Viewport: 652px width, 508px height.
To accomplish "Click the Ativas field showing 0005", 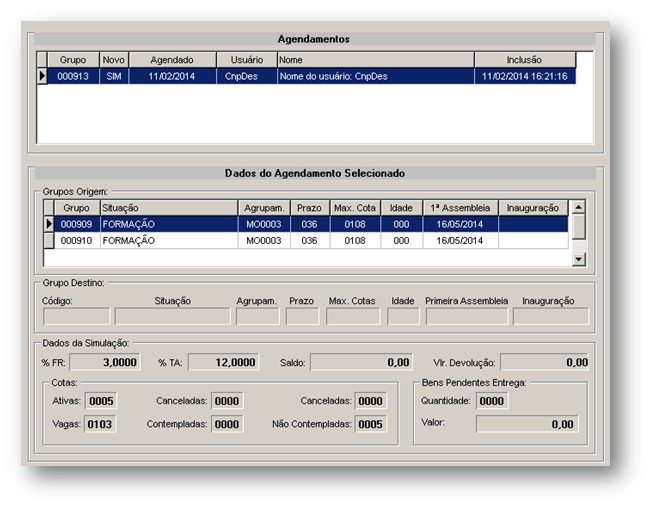I will (101, 401).
